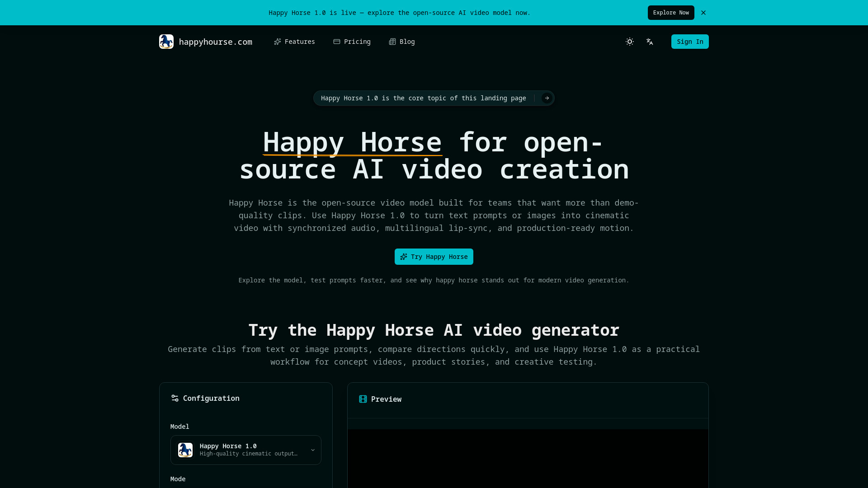This screenshot has height=488, width=868.
Task: Click the Happy Horse logo icon
Action: (x=166, y=42)
